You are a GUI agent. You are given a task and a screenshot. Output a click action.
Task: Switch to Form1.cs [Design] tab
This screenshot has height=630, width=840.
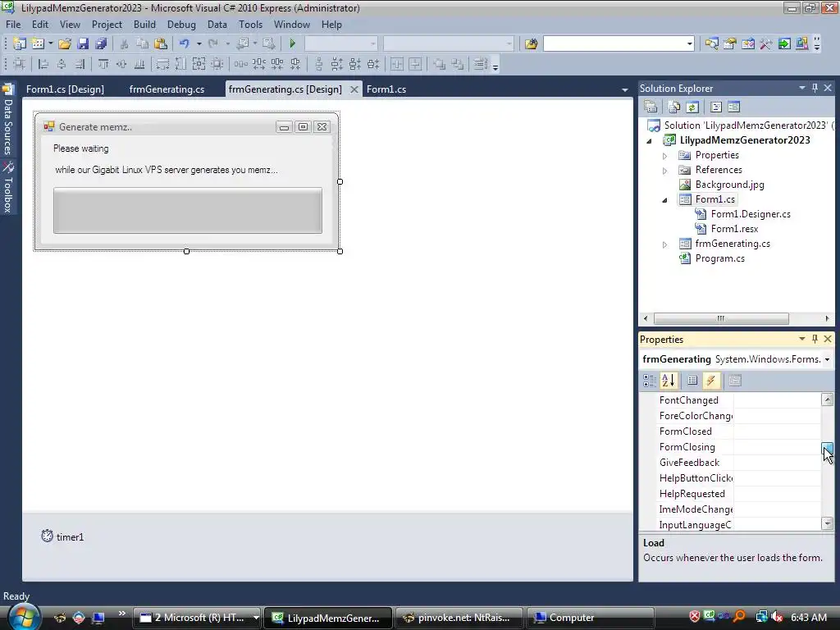click(x=65, y=89)
